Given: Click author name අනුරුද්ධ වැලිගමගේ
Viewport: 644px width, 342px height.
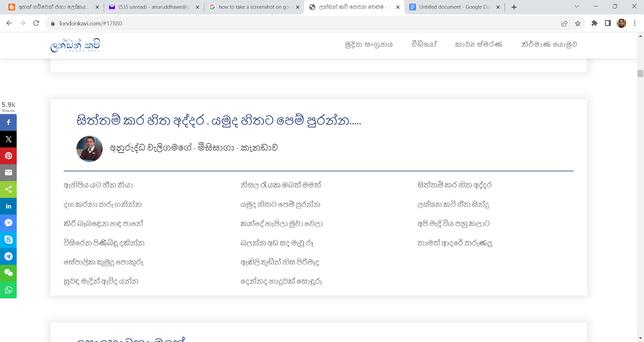Looking at the screenshot, I should (151, 148).
